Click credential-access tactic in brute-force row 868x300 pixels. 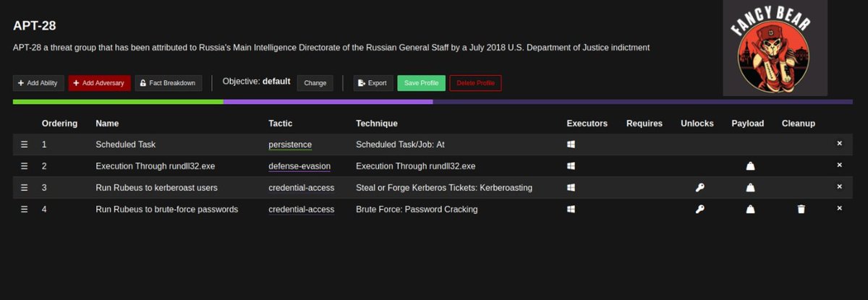(x=302, y=210)
